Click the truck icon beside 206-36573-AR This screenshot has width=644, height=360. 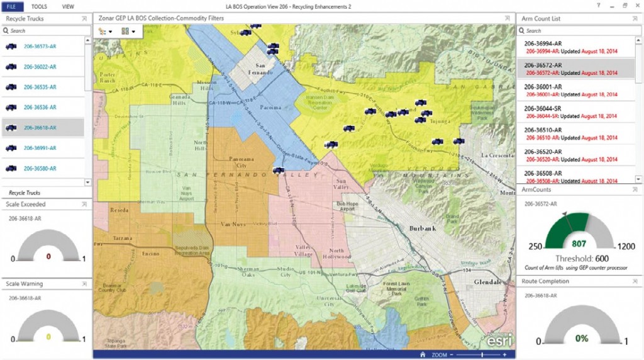coord(11,47)
